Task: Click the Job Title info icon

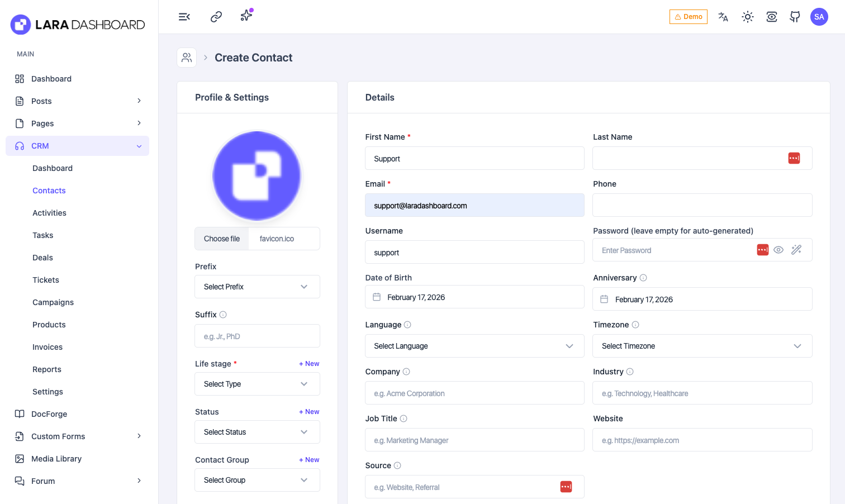Action: pyautogui.click(x=403, y=419)
